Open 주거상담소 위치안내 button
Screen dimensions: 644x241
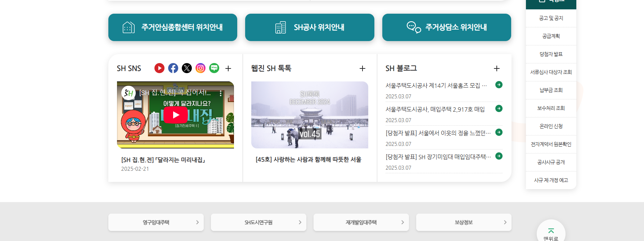447,27
